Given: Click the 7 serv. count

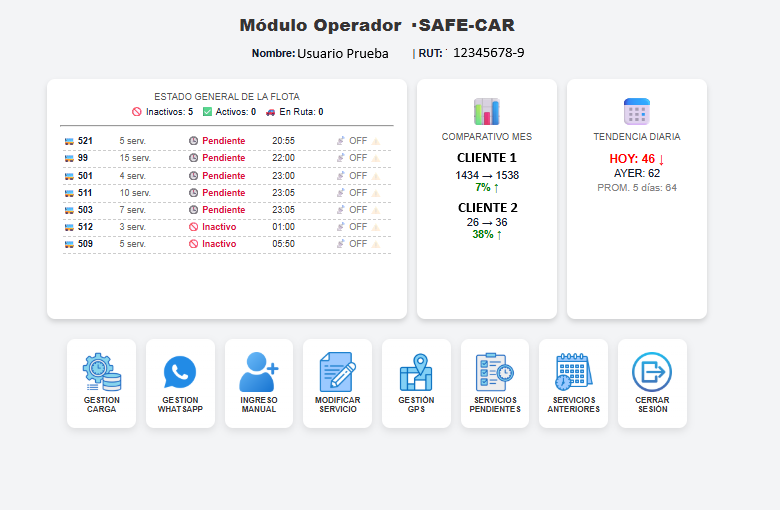Looking at the screenshot, I should click(132, 209).
